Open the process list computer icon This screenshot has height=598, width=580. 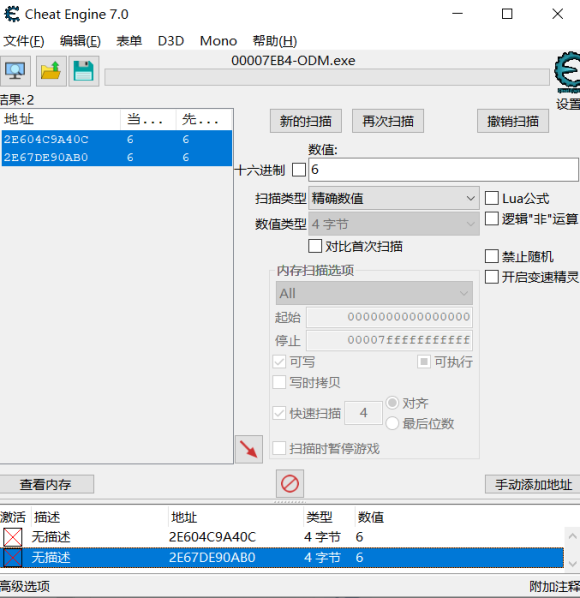click(x=15, y=71)
